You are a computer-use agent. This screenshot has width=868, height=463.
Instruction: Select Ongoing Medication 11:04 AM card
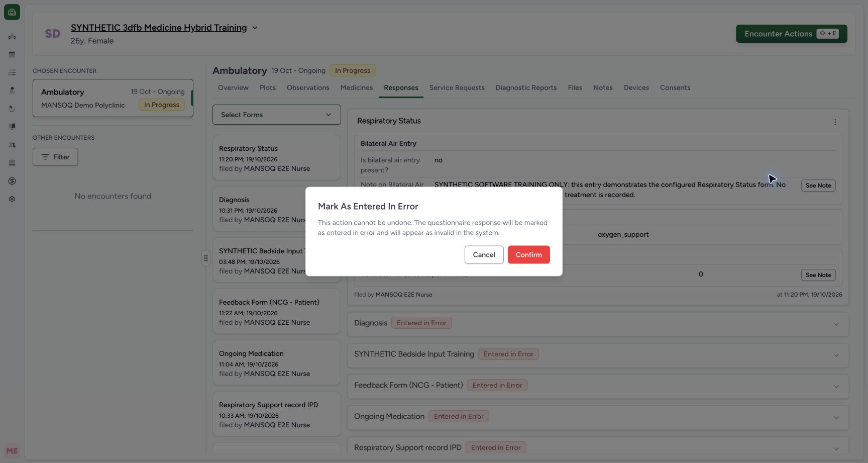pyautogui.click(x=276, y=363)
